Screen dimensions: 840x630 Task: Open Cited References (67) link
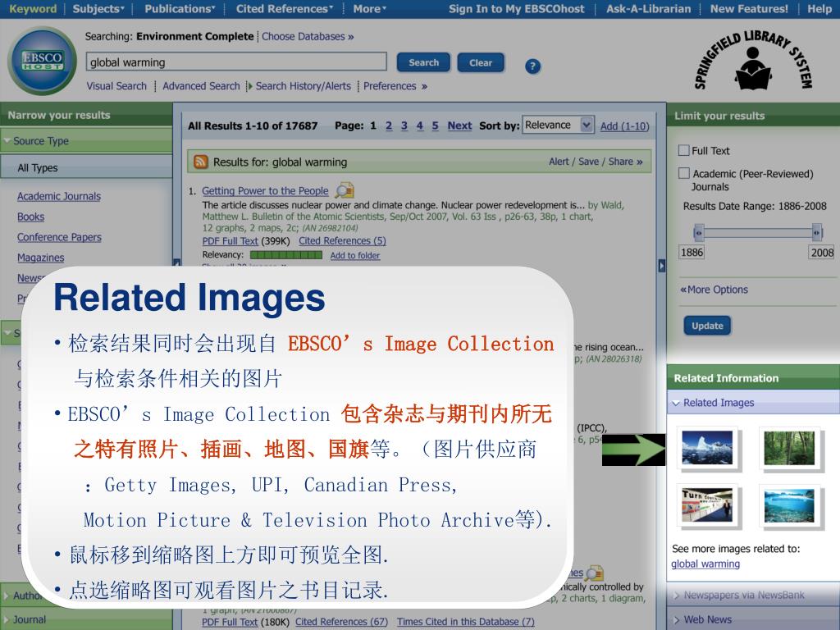pyautogui.click(x=342, y=622)
